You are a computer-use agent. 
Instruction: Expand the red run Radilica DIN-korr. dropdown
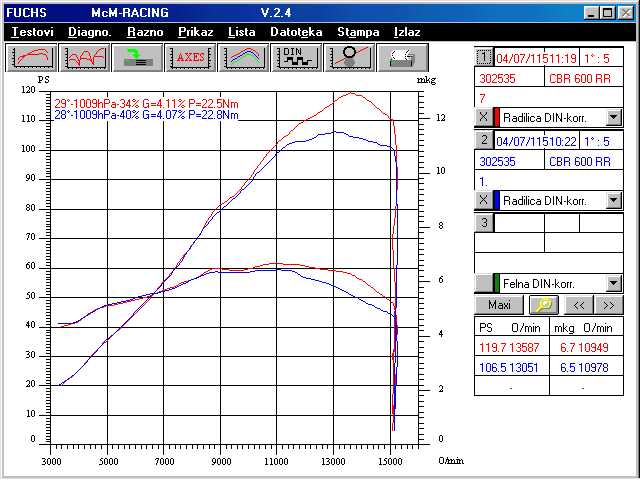point(614,117)
